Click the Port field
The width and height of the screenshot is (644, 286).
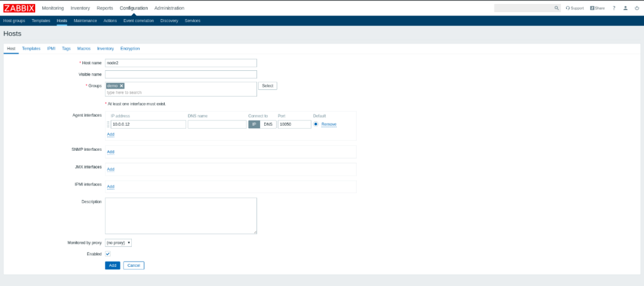coord(295,125)
